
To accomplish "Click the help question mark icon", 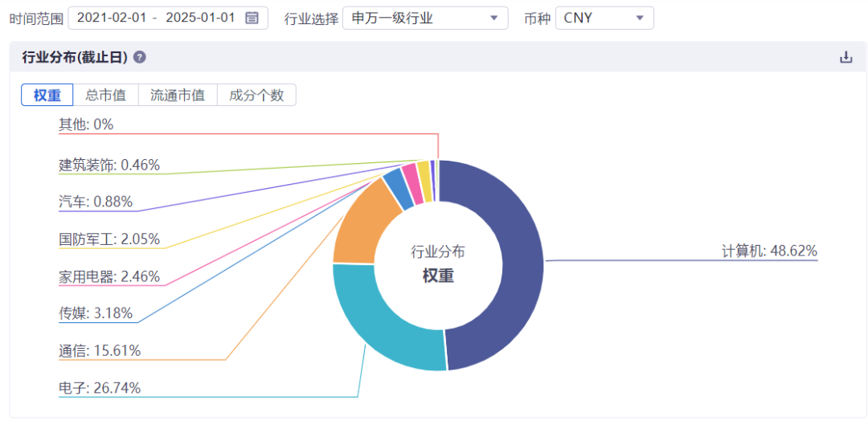I will 140,57.
